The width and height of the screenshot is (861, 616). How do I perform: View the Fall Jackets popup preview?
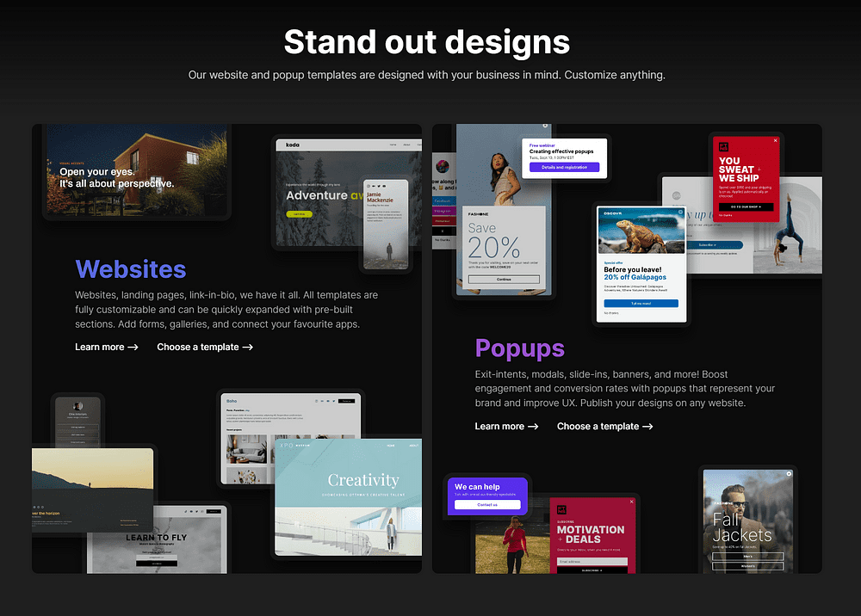(748, 521)
